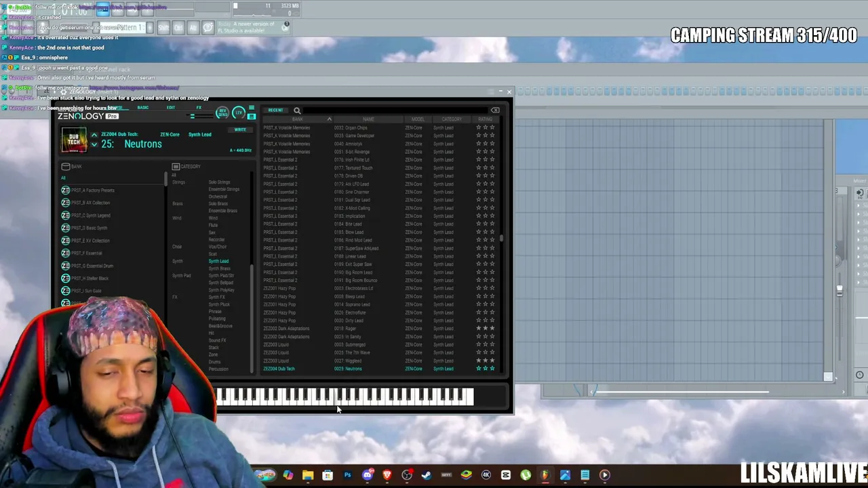Select All banks in the bank list
This screenshot has height=488, width=868.
[63, 178]
